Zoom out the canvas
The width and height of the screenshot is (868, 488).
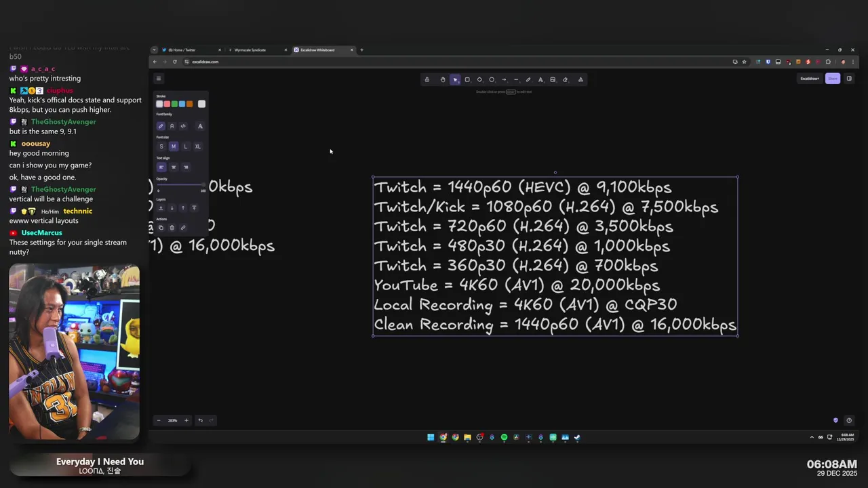click(159, 420)
